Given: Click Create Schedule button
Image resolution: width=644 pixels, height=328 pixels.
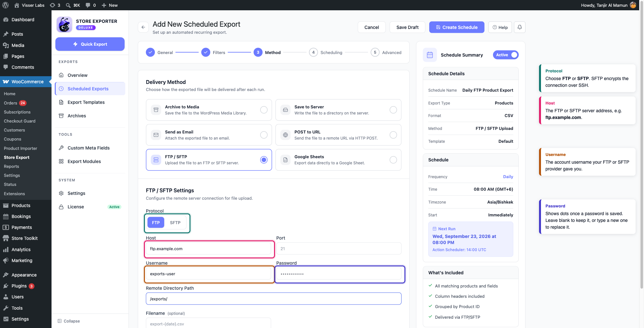Looking at the screenshot, I should pos(457,27).
